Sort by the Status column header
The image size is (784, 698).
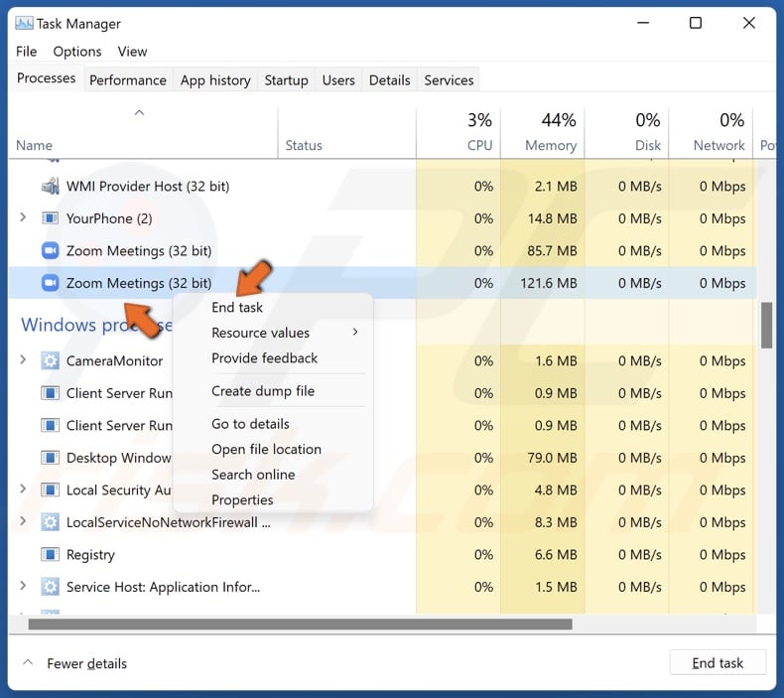coord(347,133)
